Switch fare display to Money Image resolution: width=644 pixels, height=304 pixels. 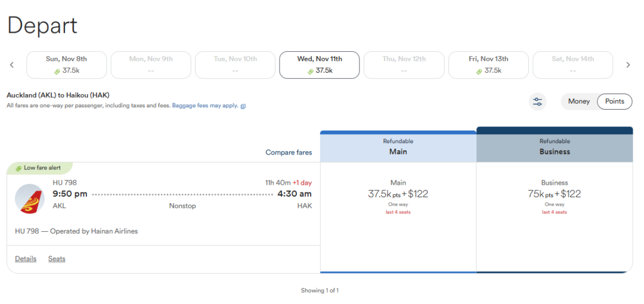click(578, 101)
